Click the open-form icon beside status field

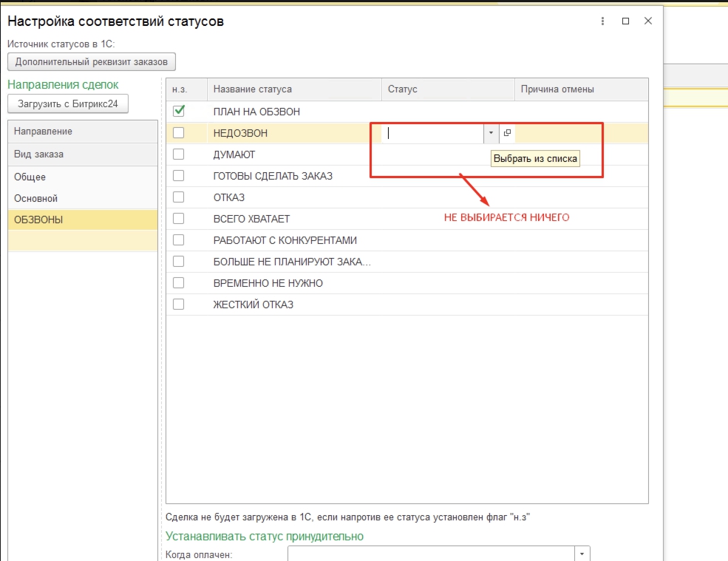(x=507, y=133)
